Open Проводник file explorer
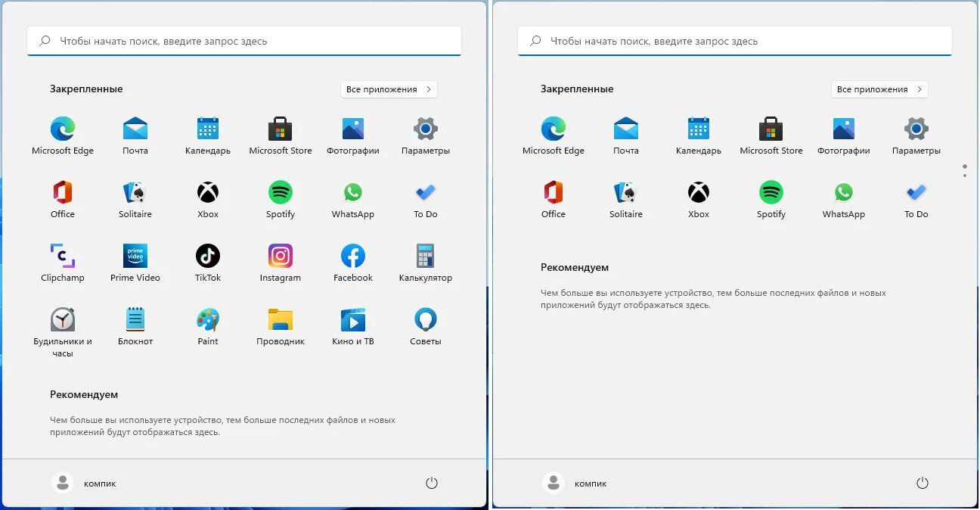Screen dimensions: 980x510 pyautogui.click(x=281, y=327)
